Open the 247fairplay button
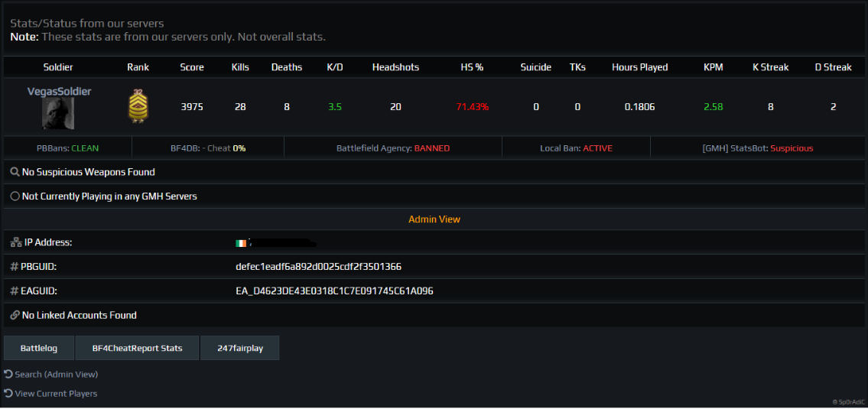 pos(239,348)
